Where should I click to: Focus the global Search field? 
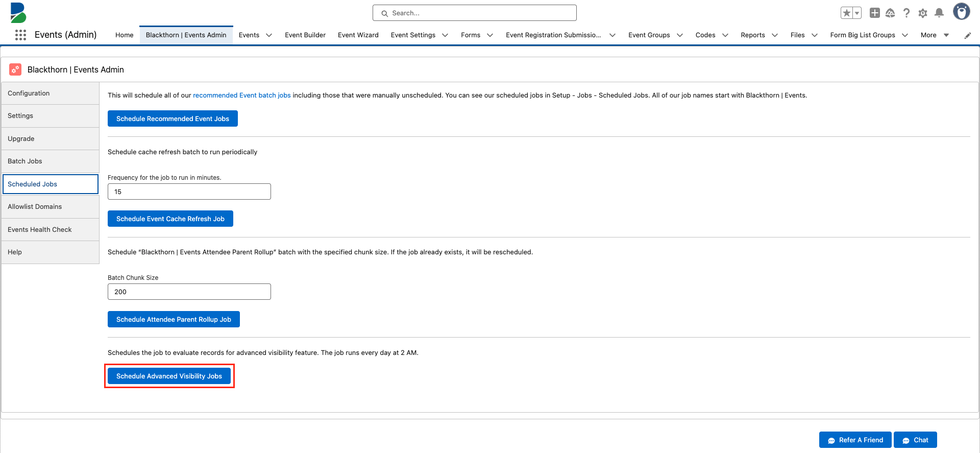[475, 13]
